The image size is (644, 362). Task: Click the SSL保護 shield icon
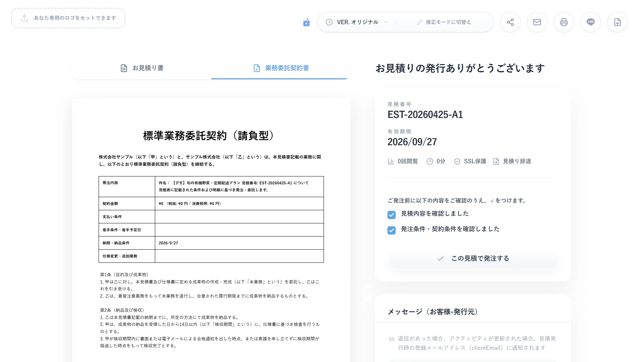457,161
